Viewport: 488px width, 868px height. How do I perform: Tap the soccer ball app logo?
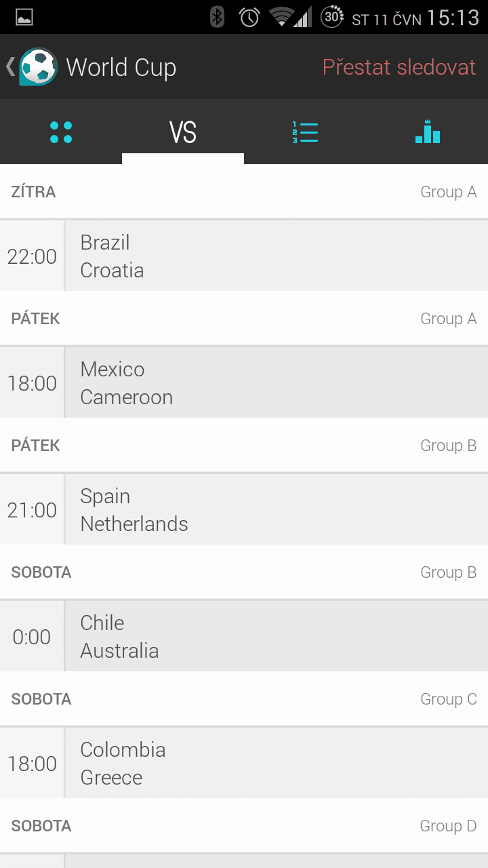tap(38, 66)
